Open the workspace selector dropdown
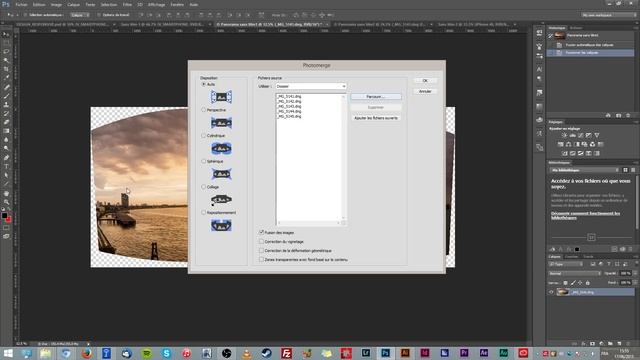640x360 pixels. [608, 15]
